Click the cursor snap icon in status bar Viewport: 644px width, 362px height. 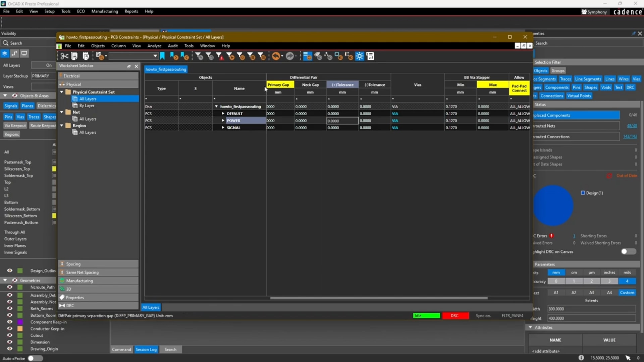coord(628,358)
